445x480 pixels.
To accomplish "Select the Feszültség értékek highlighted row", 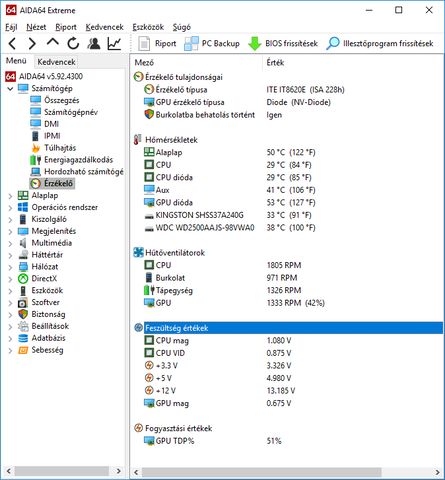I will (293, 328).
